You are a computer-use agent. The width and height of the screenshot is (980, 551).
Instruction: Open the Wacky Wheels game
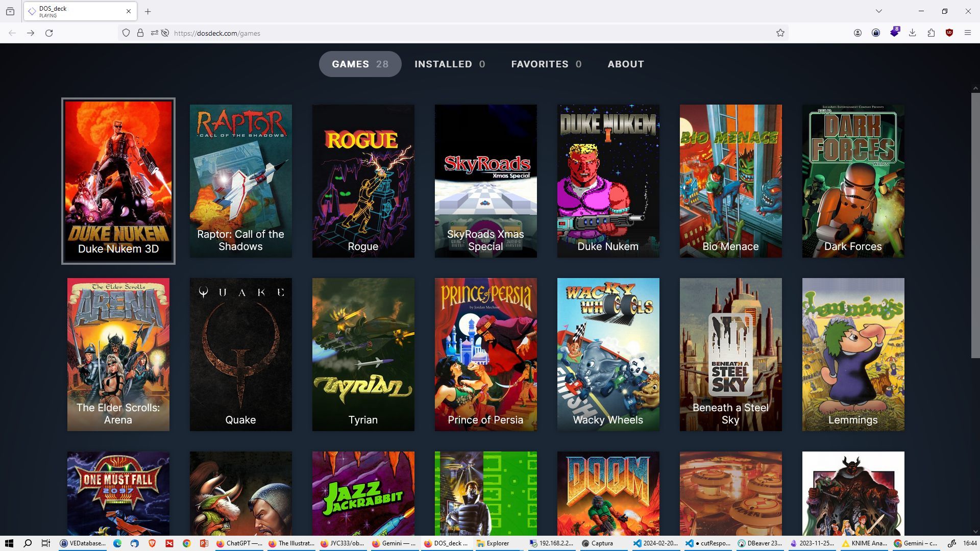click(x=608, y=355)
